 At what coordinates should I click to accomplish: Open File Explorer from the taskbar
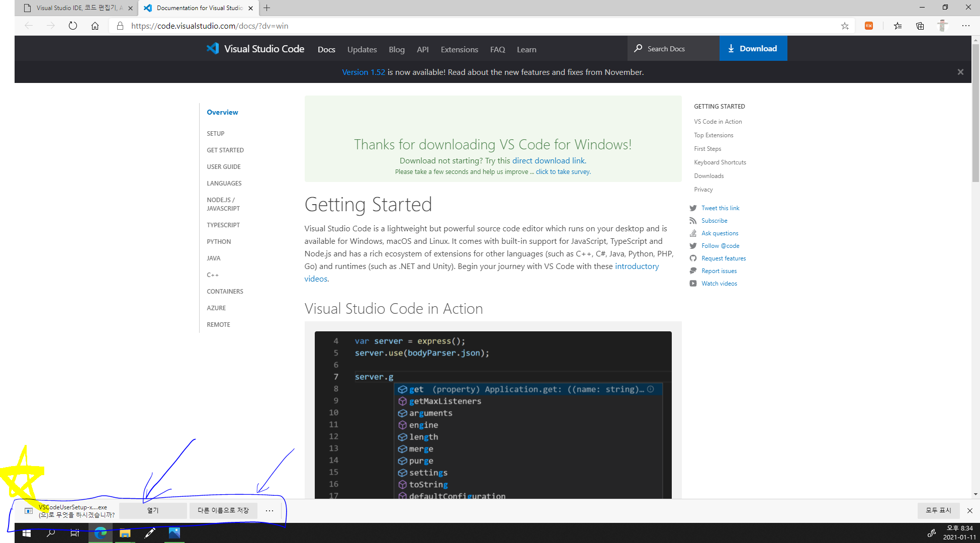(x=125, y=533)
